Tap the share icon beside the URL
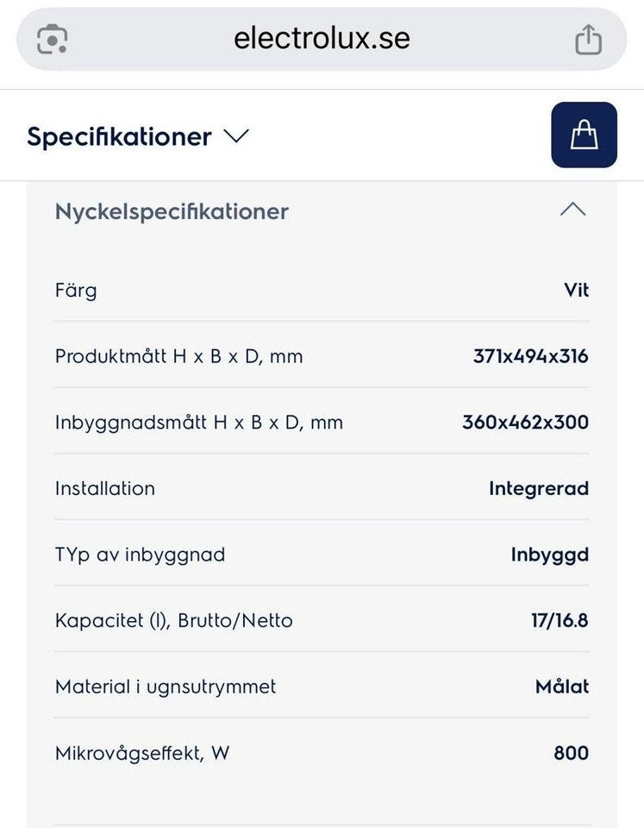This screenshot has height=828, width=644. [x=588, y=39]
